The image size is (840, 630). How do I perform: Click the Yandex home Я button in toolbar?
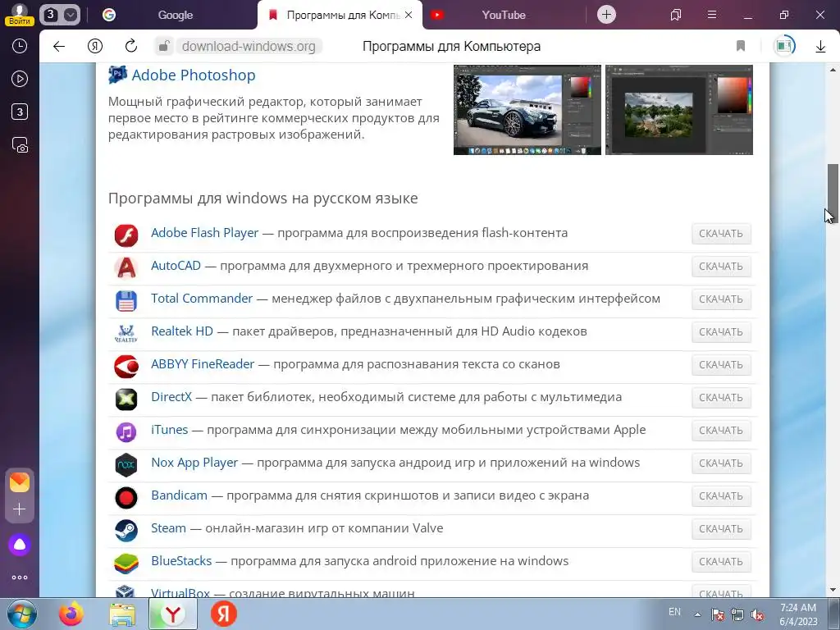click(95, 46)
